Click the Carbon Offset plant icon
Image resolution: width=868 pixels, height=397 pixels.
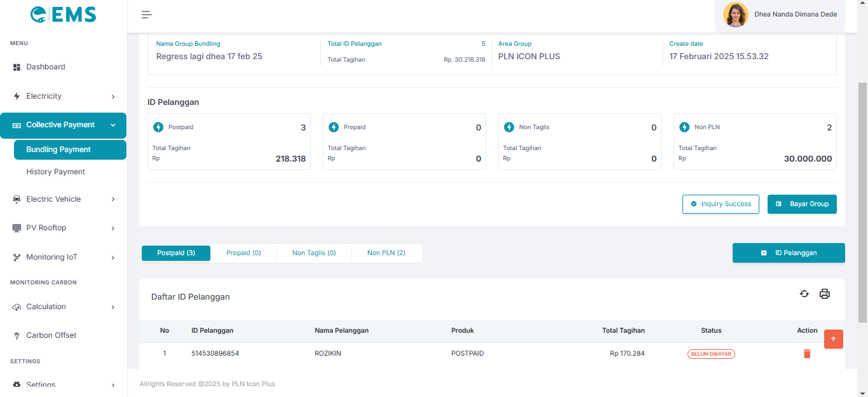[17, 336]
